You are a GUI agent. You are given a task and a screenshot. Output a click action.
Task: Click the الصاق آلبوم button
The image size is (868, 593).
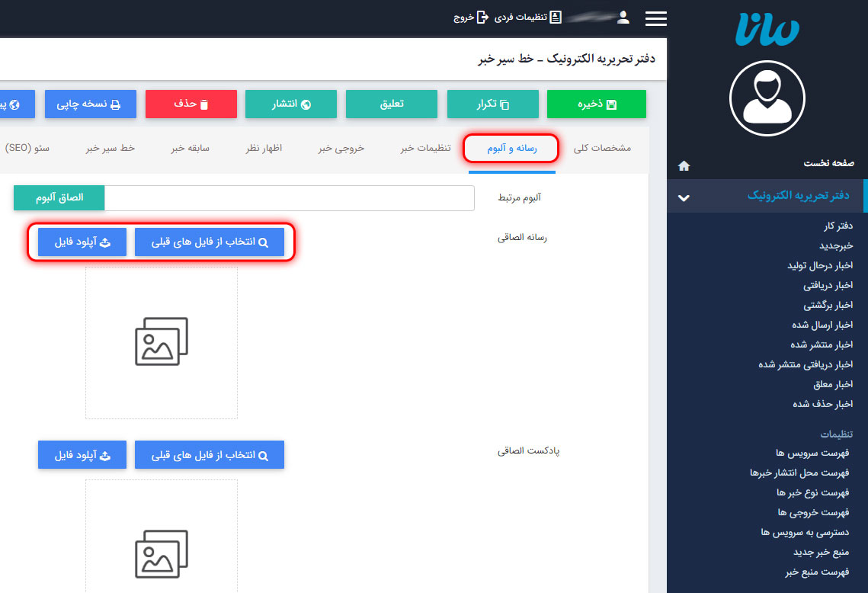coord(59,197)
